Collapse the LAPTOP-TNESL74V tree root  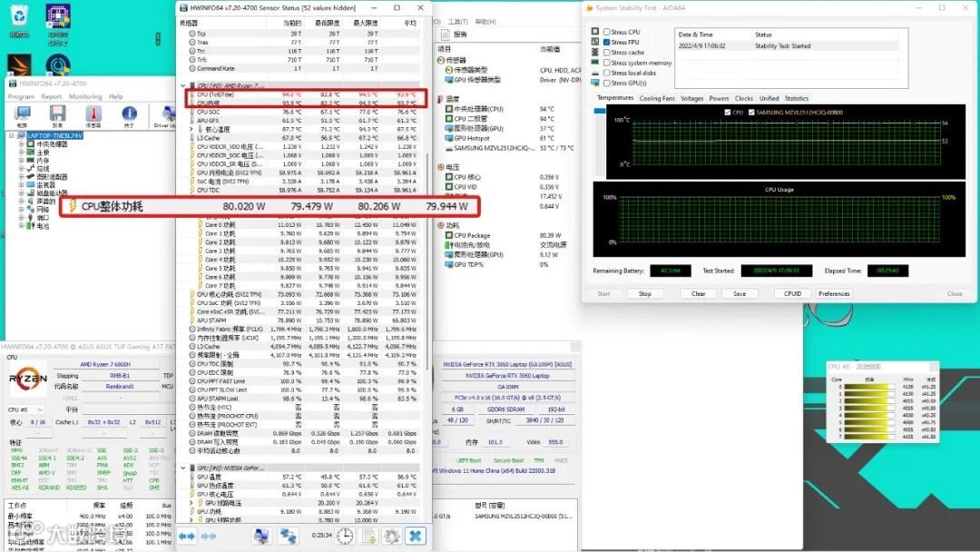11,135
